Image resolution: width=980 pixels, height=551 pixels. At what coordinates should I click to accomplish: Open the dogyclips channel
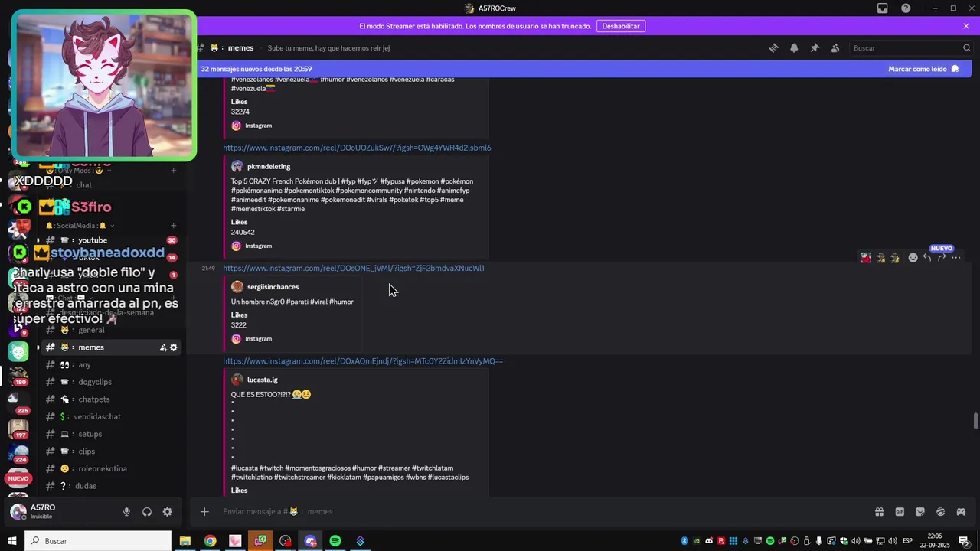tap(111, 382)
